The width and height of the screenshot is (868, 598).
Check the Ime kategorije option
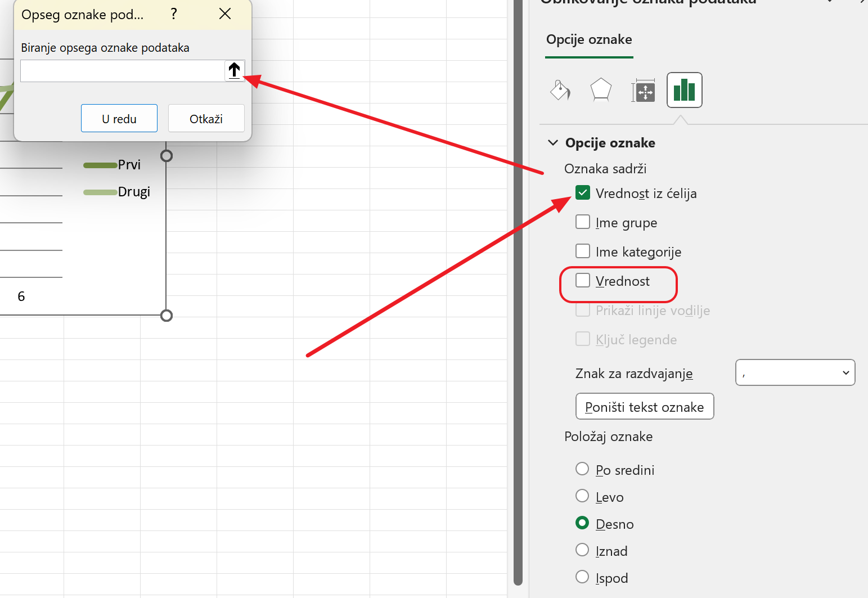pos(583,251)
